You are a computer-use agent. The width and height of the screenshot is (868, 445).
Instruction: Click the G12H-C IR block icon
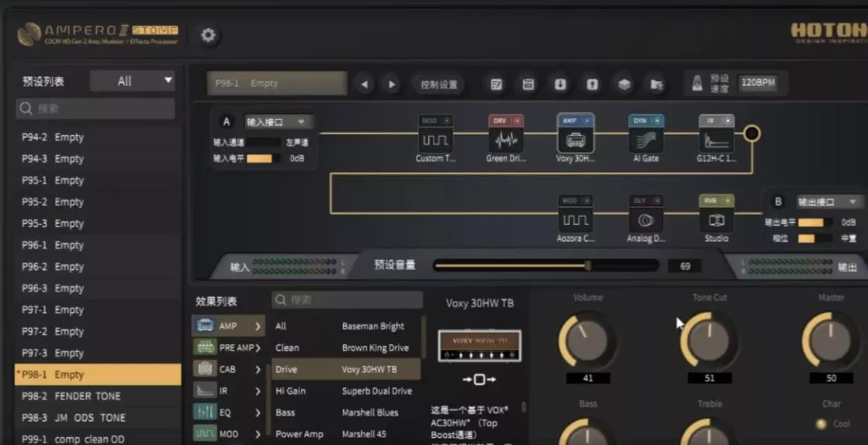(716, 140)
